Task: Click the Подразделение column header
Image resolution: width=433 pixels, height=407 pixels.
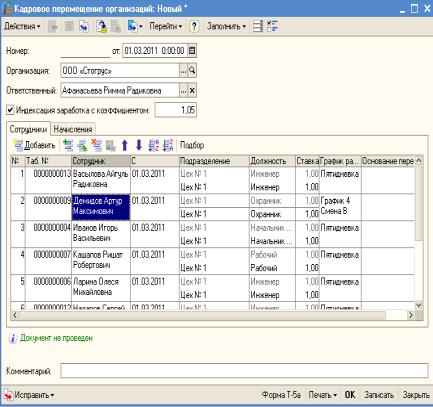Action: (214, 161)
